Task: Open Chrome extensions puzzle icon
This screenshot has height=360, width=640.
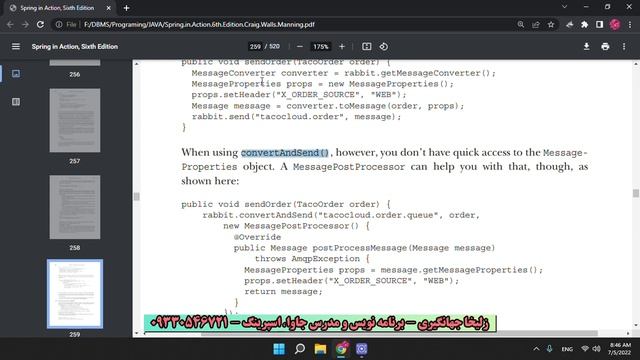Action: pyautogui.click(x=584, y=24)
